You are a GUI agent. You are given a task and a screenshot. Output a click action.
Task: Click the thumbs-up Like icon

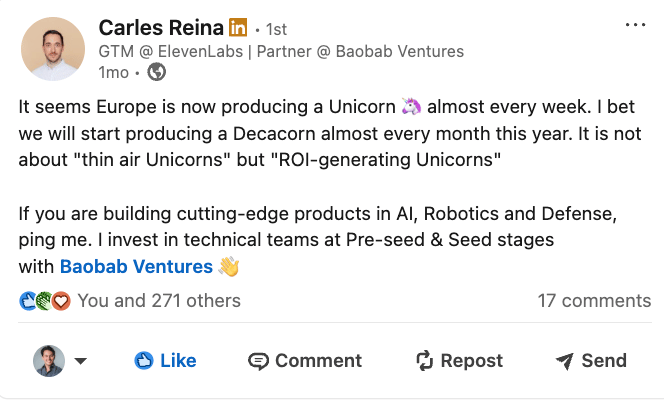(x=144, y=361)
